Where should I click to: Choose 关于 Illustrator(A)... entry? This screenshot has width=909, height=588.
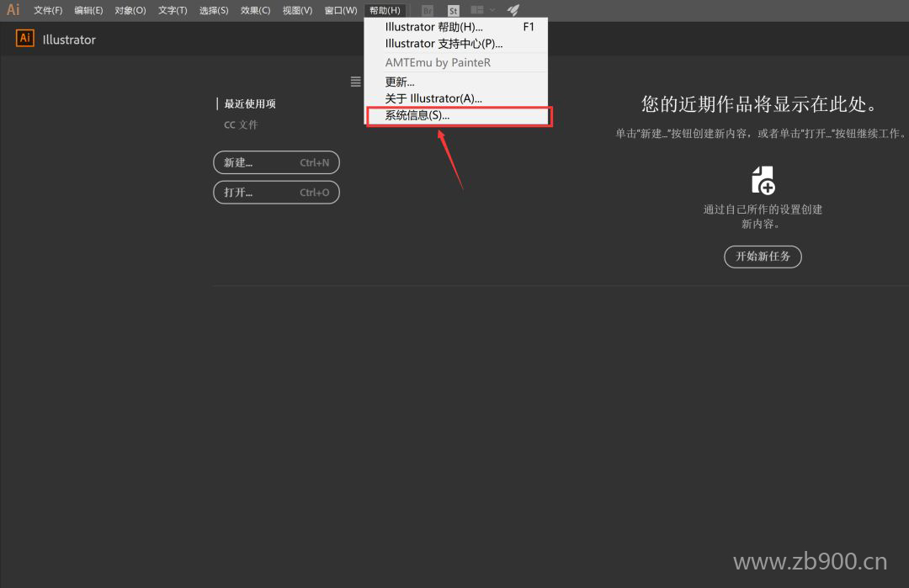click(x=455, y=98)
